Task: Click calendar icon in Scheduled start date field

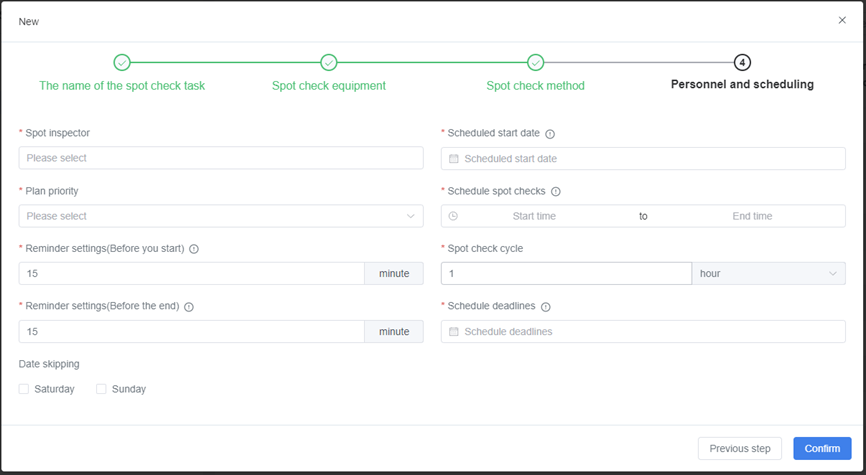Action: 453,159
